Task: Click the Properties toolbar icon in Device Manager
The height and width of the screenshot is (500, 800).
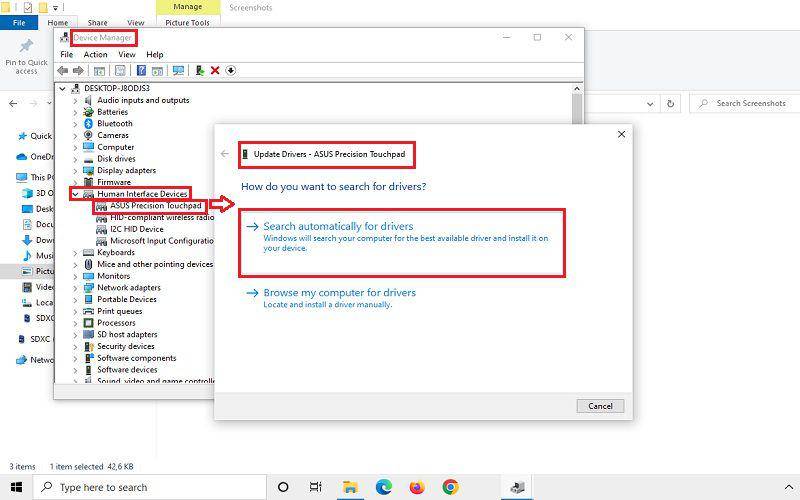Action: (x=120, y=70)
